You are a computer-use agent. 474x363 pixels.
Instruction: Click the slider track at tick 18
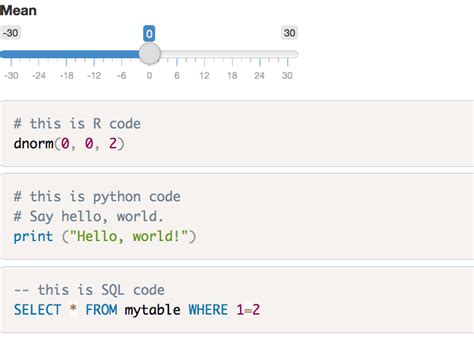coord(232,54)
